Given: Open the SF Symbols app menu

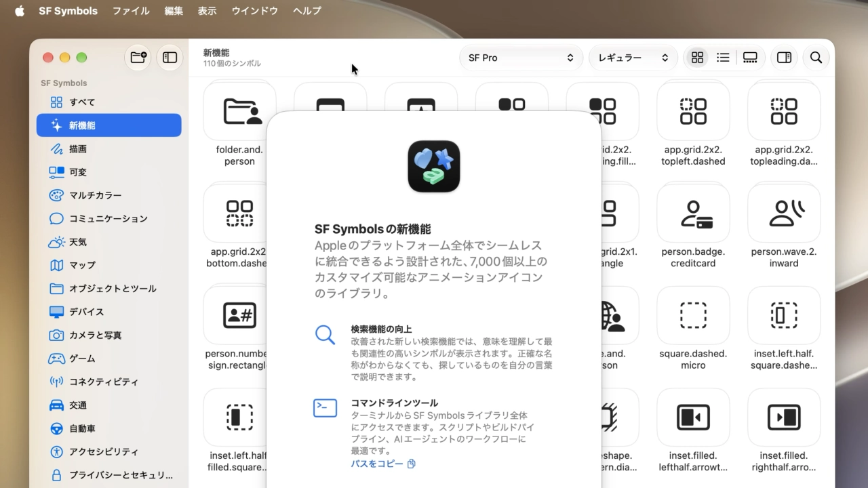Looking at the screenshot, I should pyautogui.click(x=68, y=11).
